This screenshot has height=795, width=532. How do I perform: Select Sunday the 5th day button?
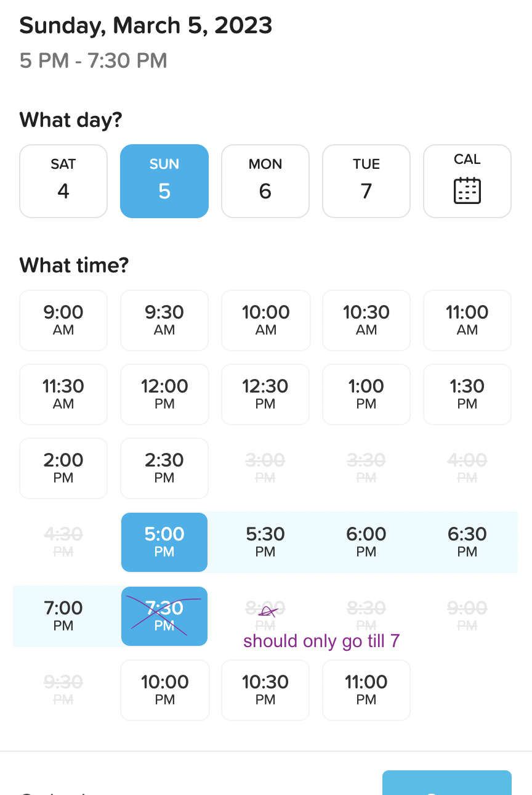(x=164, y=181)
